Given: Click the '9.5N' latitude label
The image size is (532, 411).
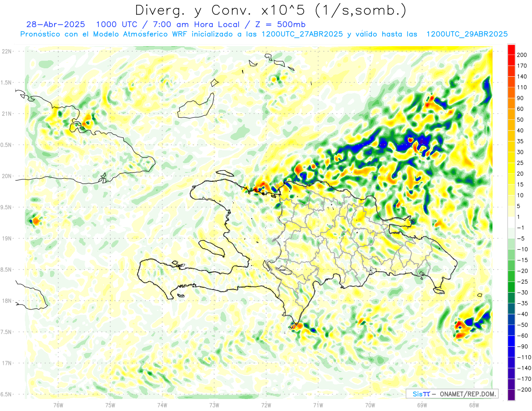Looking at the screenshot, I should click(x=7, y=207).
